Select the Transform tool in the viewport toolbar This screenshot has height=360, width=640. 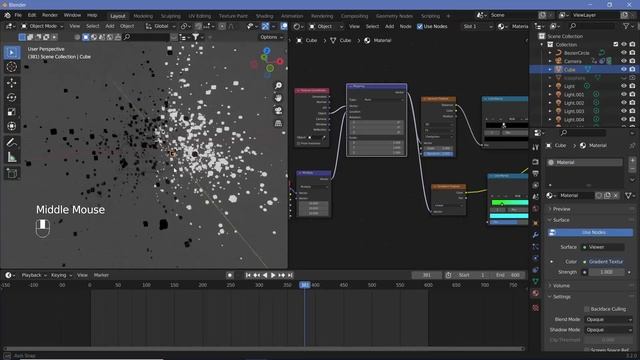click(x=11, y=126)
